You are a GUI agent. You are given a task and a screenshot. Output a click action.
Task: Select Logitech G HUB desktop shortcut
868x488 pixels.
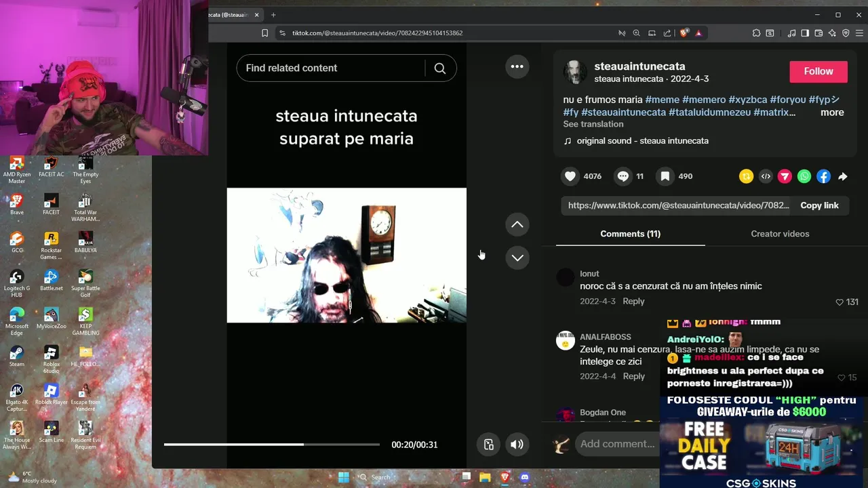pos(16,284)
